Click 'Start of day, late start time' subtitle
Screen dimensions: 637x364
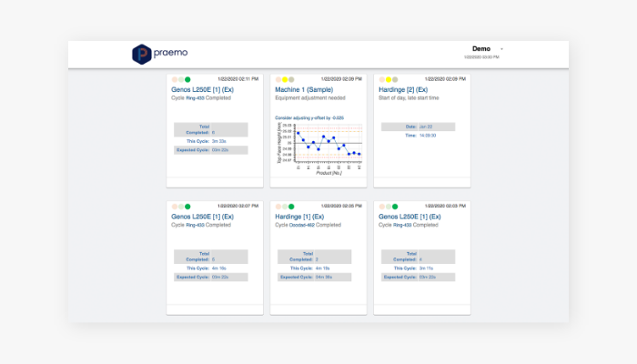(x=409, y=98)
